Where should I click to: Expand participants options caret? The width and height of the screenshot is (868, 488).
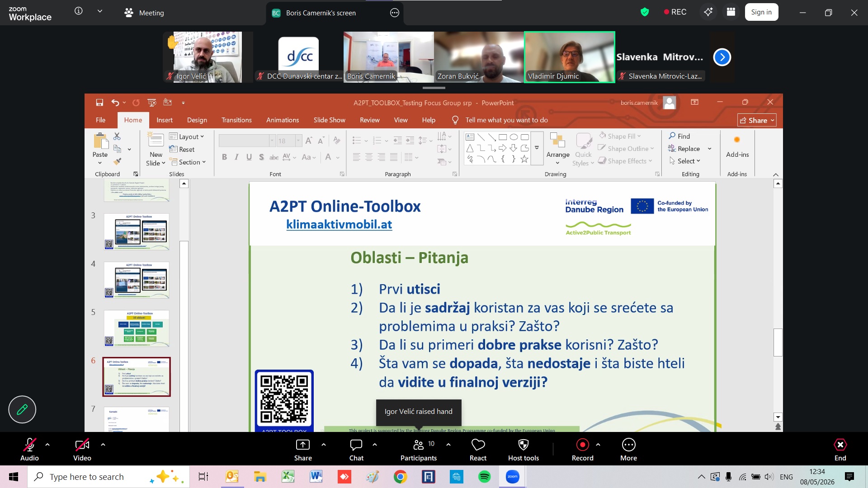(x=448, y=445)
